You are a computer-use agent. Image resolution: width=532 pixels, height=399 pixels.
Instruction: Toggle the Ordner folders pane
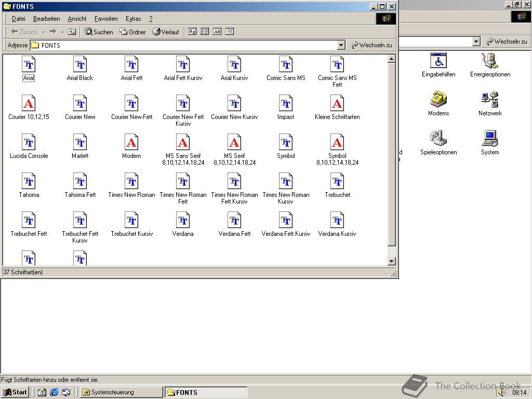[132, 32]
